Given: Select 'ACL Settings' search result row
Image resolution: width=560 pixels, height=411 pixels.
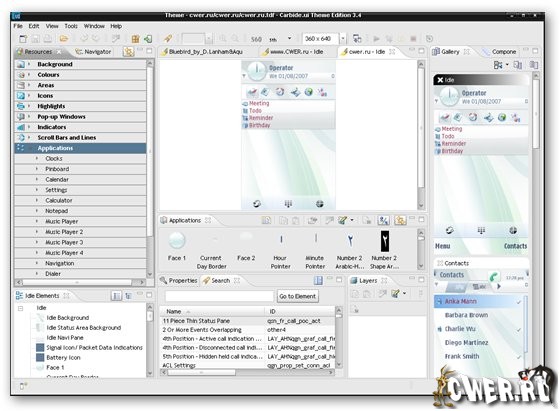Looking at the screenshot, I should [248, 366].
